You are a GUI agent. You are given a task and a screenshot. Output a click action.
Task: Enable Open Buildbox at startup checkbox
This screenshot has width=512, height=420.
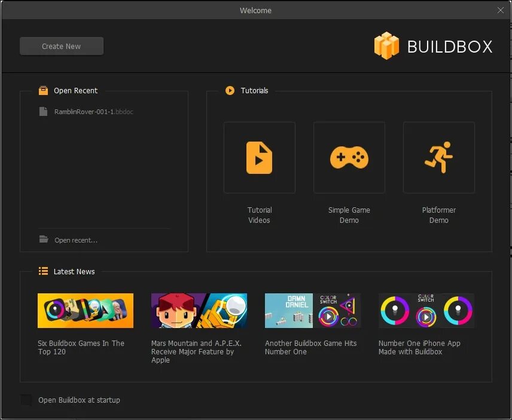[x=26, y=400]
